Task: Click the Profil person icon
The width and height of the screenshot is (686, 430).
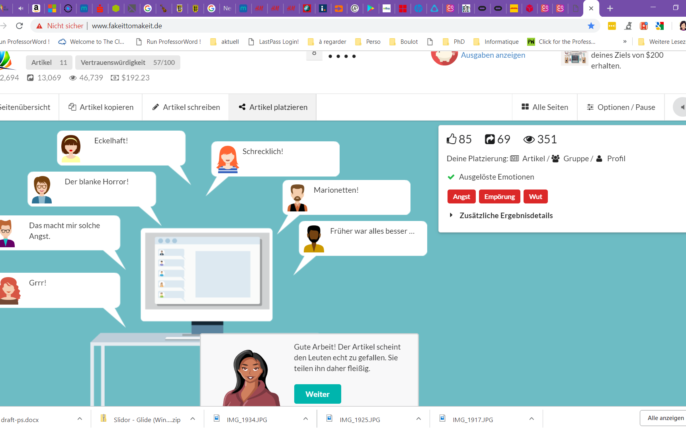Action: coord(599,159)
